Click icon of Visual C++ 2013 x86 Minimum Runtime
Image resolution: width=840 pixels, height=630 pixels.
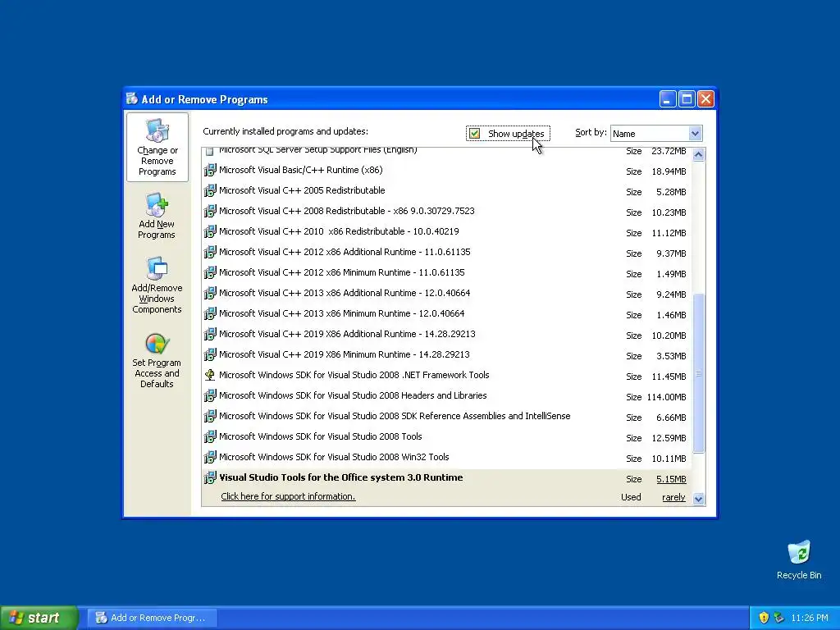coord(210,314)
